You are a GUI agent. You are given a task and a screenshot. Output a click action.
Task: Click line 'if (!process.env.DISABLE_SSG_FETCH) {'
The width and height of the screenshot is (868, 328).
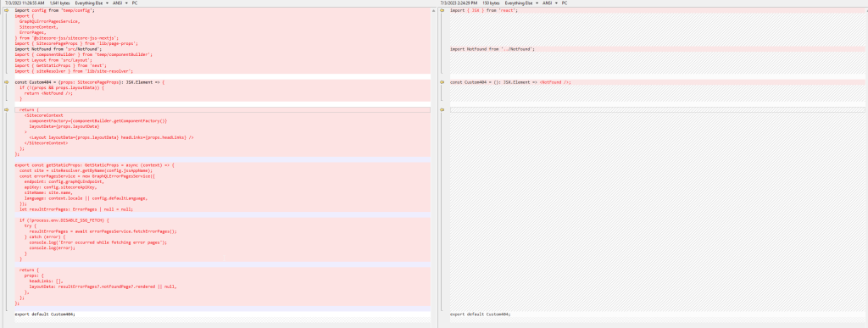64,220
